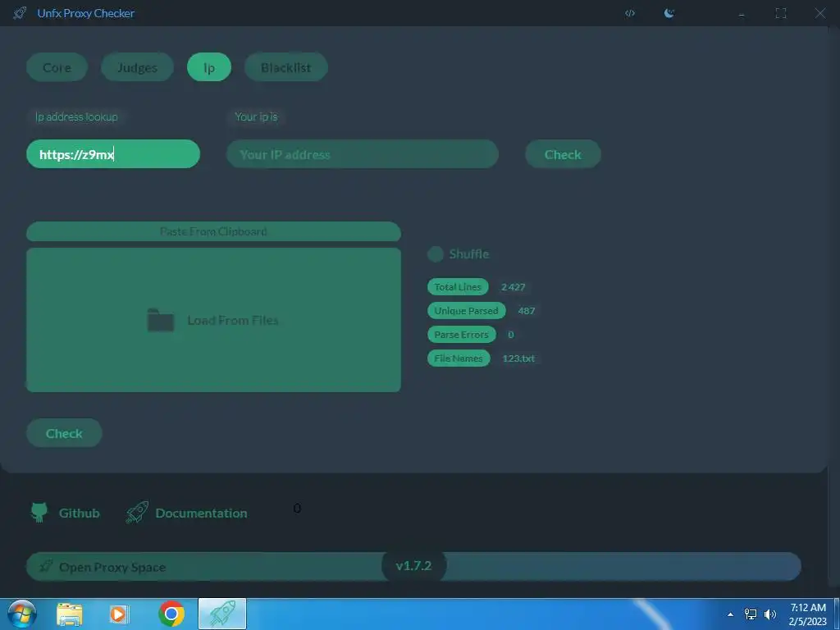Open the Windows Start menu

click(21, 614)
